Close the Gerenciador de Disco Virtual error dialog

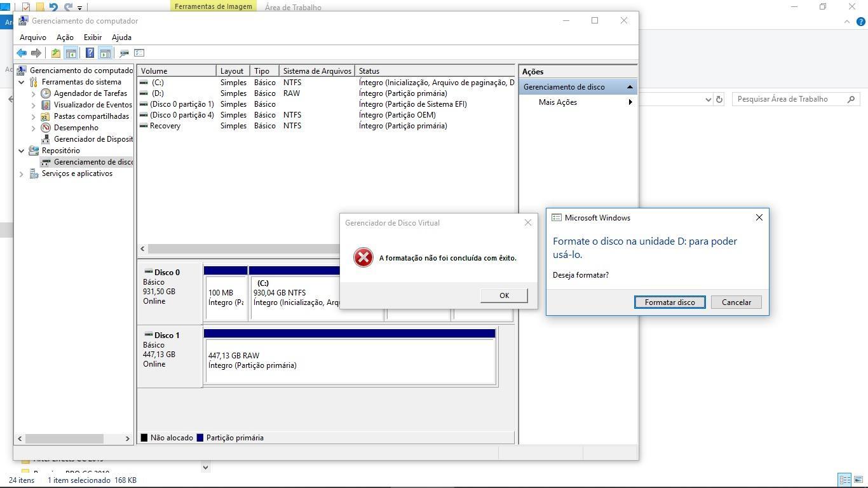pos(527,222)
